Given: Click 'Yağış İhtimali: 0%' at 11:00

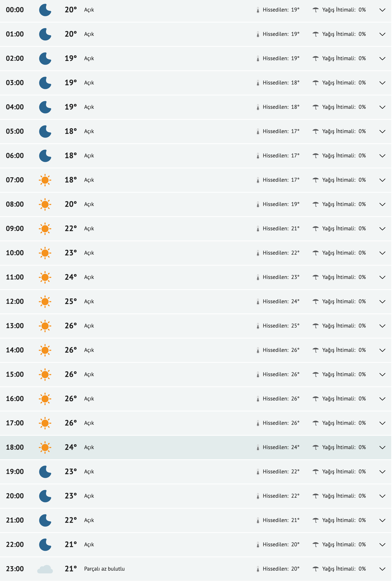Looking at the screenshot, I should point(344,277).
